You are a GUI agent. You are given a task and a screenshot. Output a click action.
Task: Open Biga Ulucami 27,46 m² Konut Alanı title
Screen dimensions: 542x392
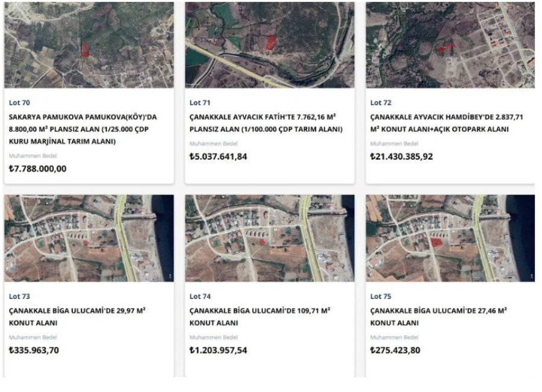point(438,317)
